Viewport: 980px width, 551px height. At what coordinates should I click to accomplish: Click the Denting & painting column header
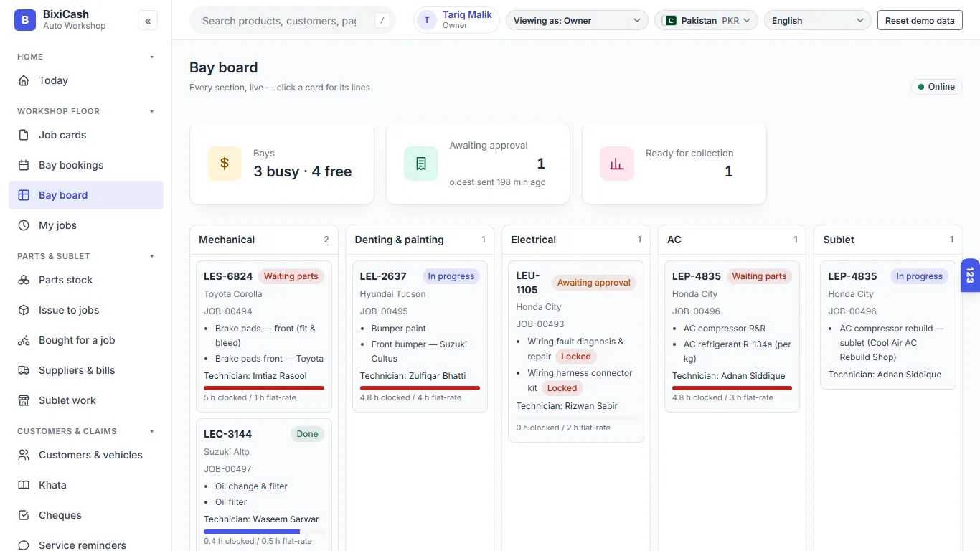[x=420, y=240]
